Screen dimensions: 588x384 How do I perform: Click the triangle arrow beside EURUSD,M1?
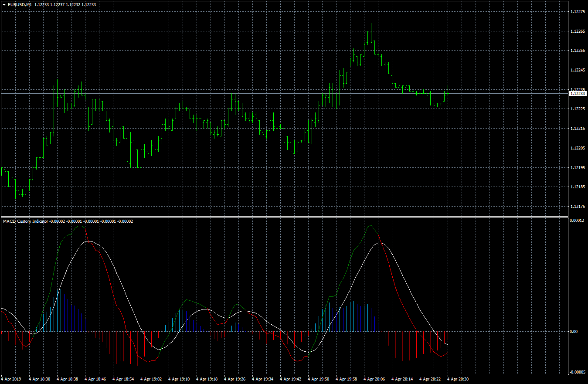[x=4, y=4]
